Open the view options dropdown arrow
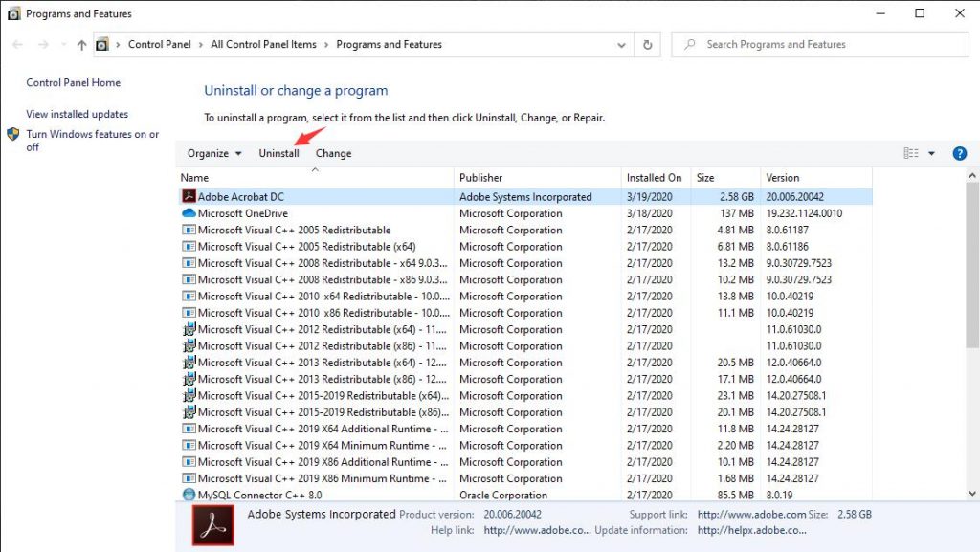This screenshot has height=552, width=980. [x=931, y=154]
